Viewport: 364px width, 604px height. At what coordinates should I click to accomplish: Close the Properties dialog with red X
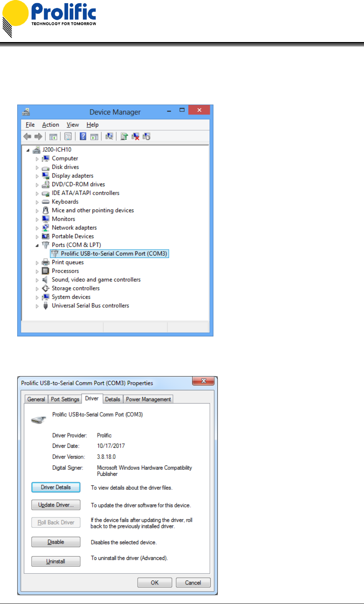pos(203,381)
